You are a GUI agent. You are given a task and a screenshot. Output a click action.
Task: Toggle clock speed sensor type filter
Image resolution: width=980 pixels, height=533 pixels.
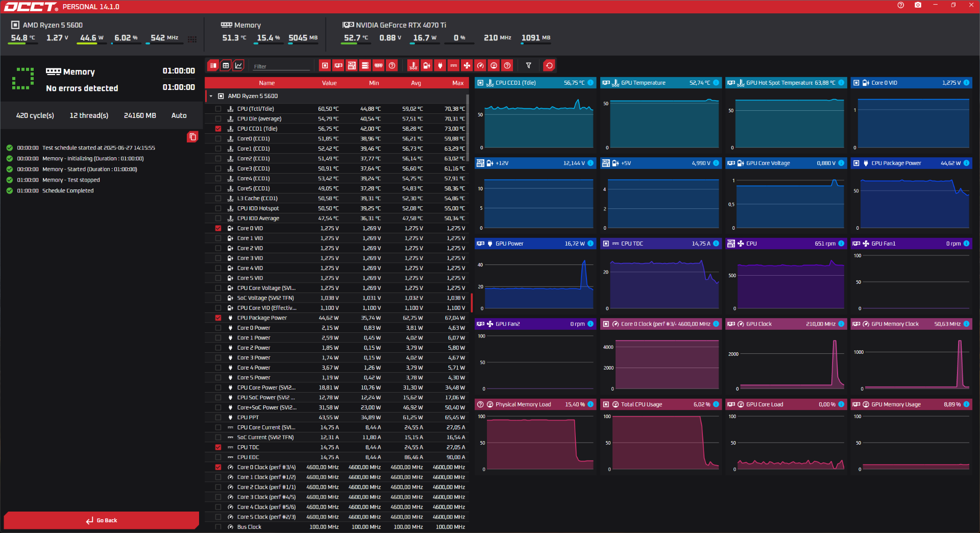pos(480,65)
